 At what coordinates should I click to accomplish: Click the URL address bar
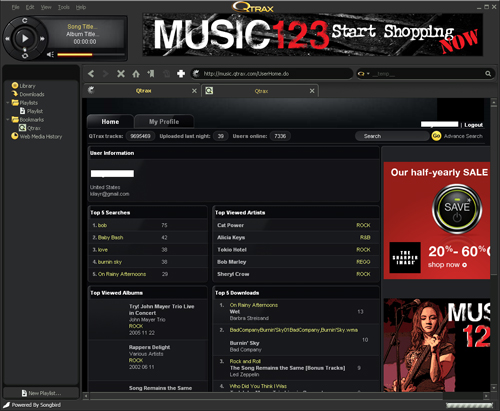tap(272, 74)
